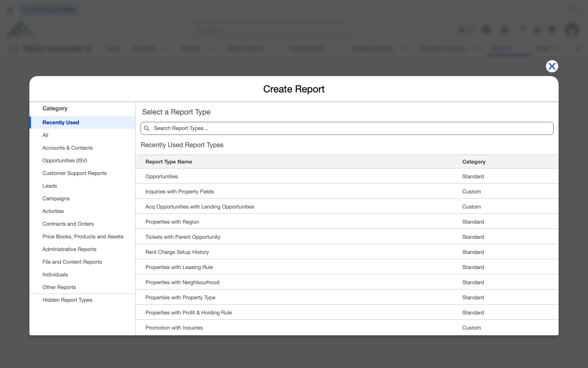This screenshot has height=368, width=588.
Task: Select the Individuals category
Action: (82, 275)
